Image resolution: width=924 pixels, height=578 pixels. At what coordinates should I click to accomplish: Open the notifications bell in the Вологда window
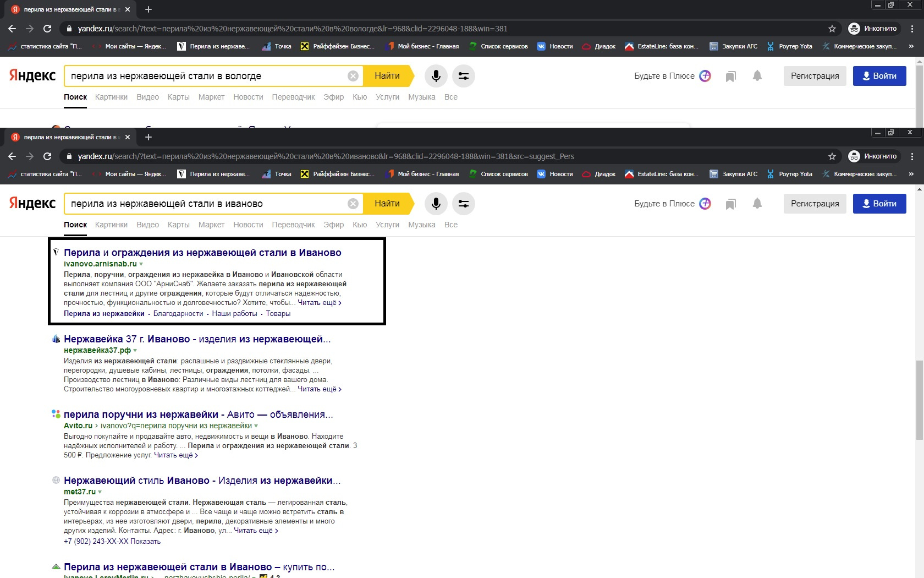tap(757, 76)
